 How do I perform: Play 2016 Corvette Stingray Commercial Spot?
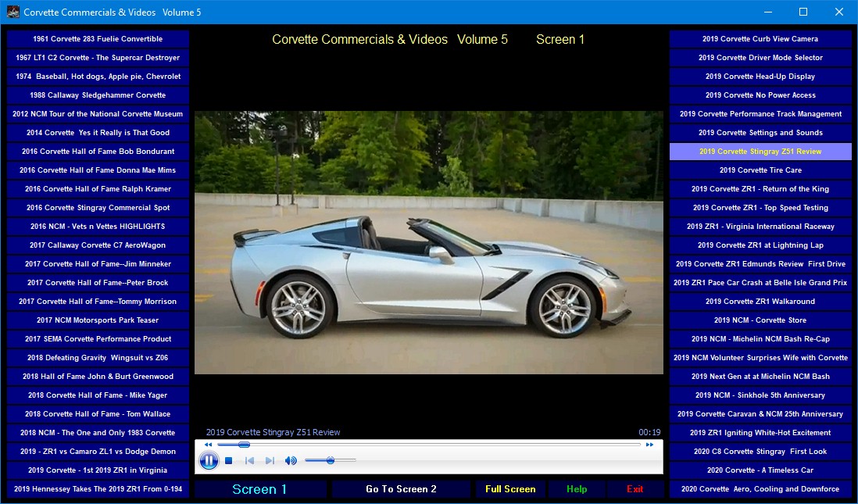(x=98, y=208)
